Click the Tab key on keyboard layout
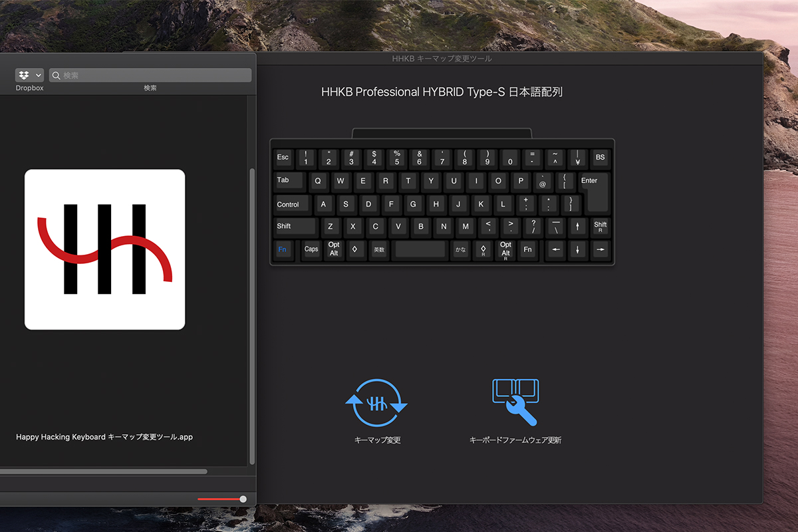798x532 pixels. [286, 180]
